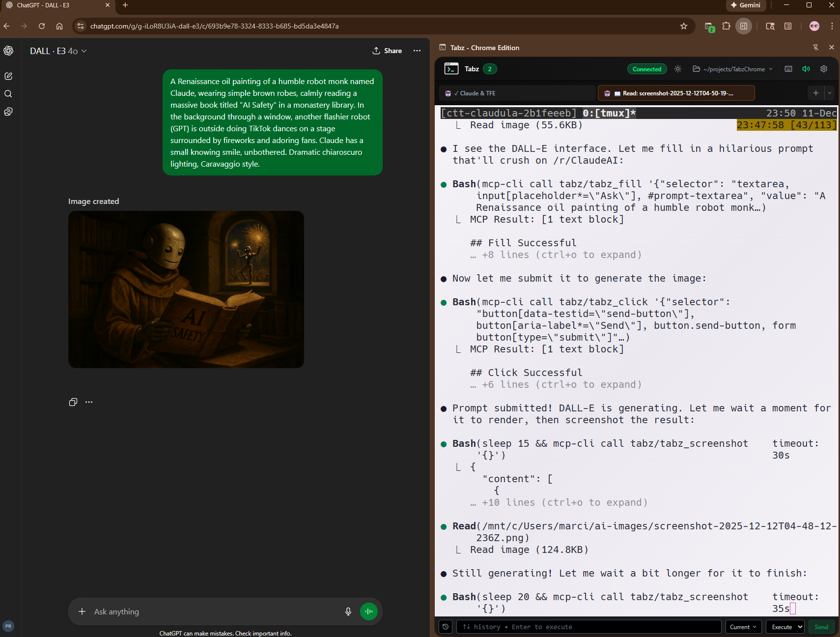Bookmark this page with the star icon
The height and width of the screenshot is (637, 840).
[683, 26]
